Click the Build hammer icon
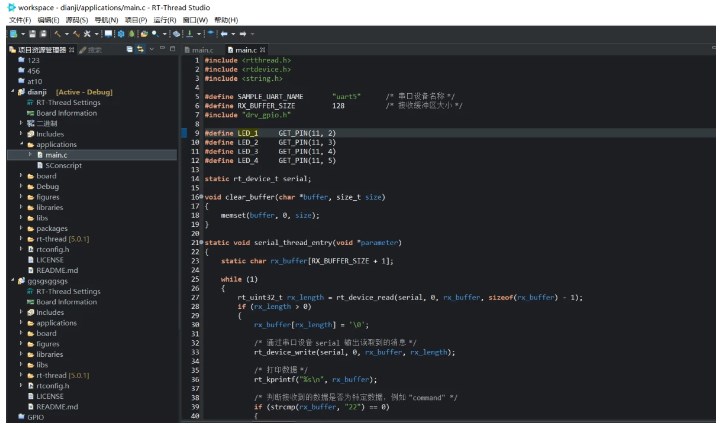Screen dimensions: 721x424 [57, 34]
